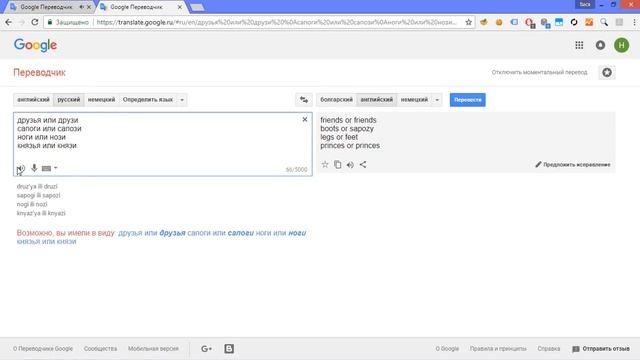Choose Определить язык detect option
This screenshot has width=640, height=360.
point(148,100)
